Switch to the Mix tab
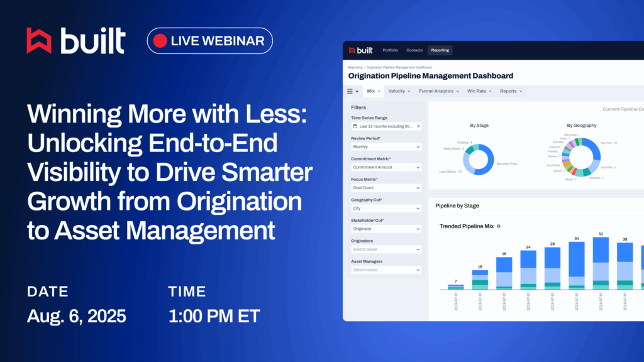This screenshot has height=362, width=644. click(374, 91)
